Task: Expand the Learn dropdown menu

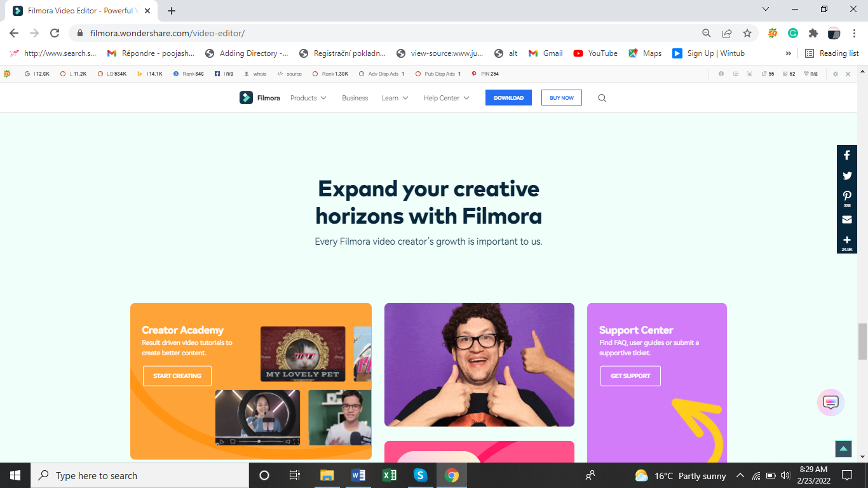Action: 395,98
